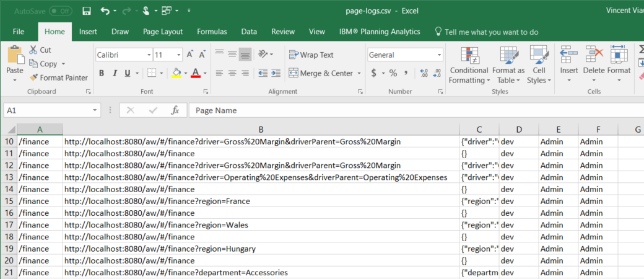Open the Formulas ribbon tab
The image size is (644, 279).
pyautogui.click(x=212, y=32)
